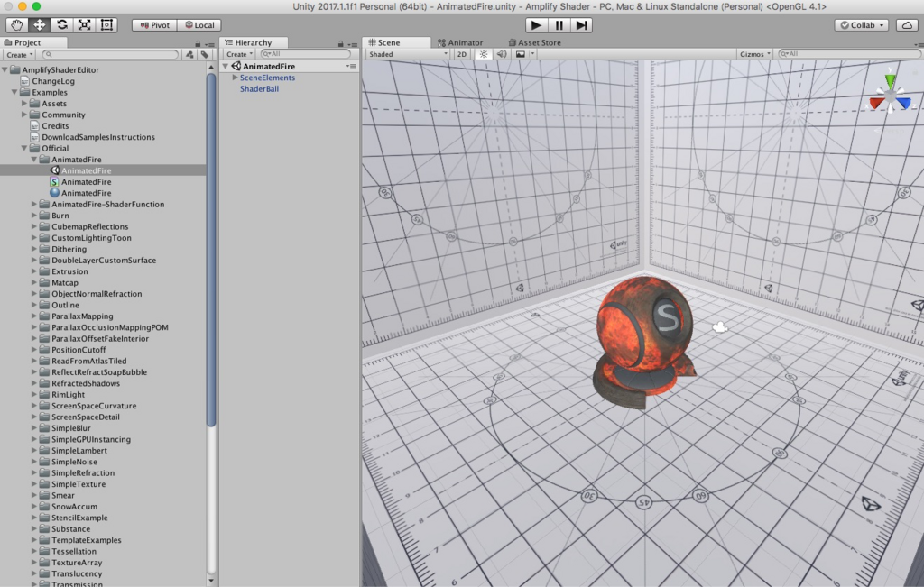
Task: Expand the Community folder
Action: coord(24,115)
